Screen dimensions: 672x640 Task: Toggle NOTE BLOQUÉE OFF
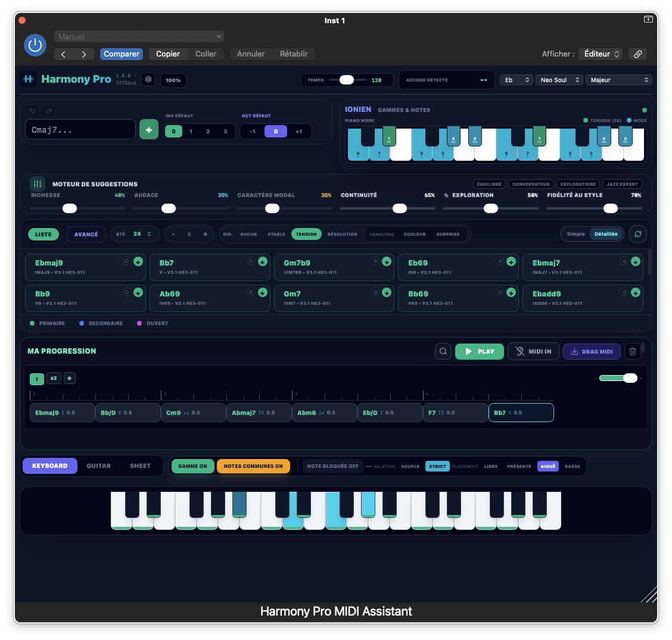(x=332, y=466)
